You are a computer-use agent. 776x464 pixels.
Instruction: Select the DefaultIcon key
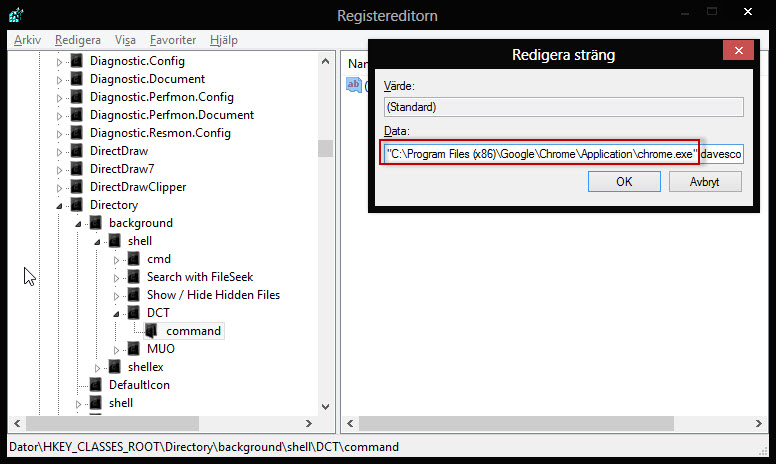pos(139,385)
